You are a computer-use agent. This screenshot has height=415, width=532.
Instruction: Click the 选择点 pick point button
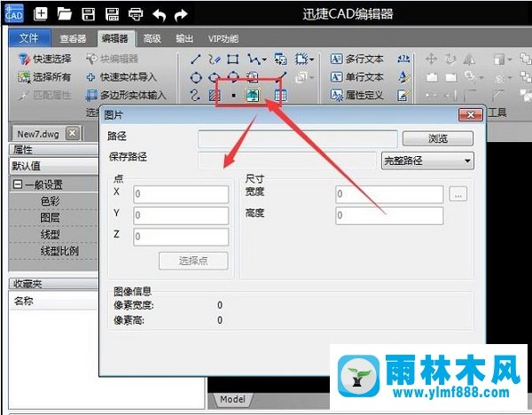(193, 261)
